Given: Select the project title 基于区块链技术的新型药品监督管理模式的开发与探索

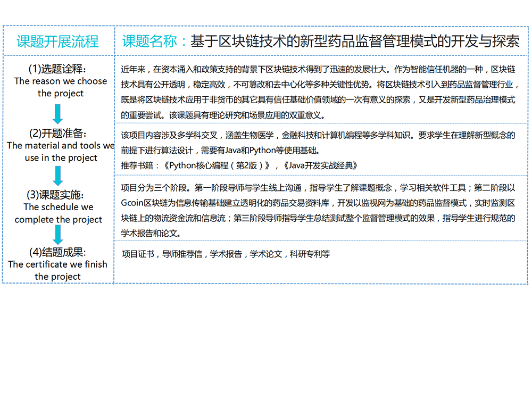Looking at the screenshot, I should point(355,41).
